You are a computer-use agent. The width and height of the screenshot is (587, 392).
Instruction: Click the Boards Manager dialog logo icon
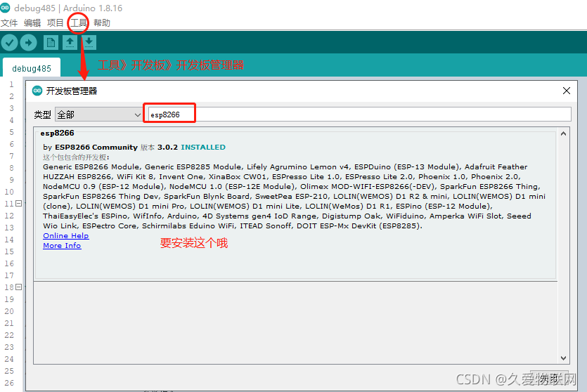pyautogui.click(x=37, y=91)
